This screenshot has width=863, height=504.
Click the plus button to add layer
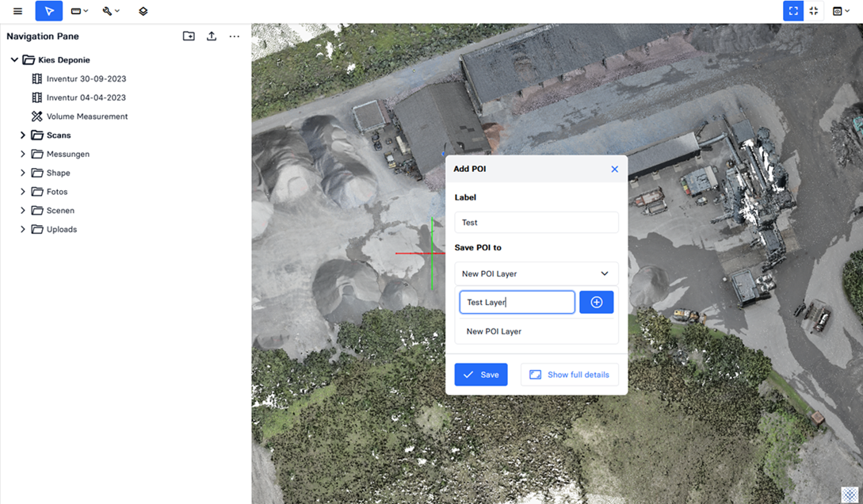click(597, 302)
